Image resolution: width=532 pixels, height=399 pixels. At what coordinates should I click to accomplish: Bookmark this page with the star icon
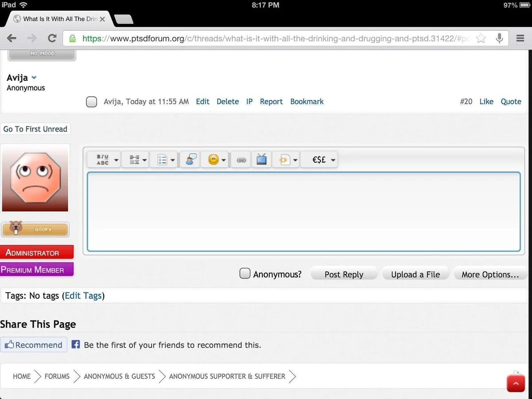pos(481,38)
